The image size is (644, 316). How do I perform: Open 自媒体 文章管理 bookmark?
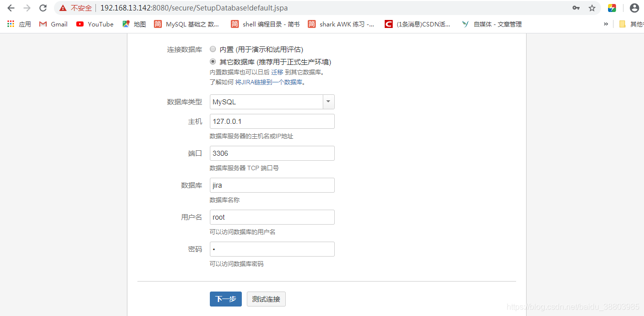pyautogui.click(x=492, y=24)
